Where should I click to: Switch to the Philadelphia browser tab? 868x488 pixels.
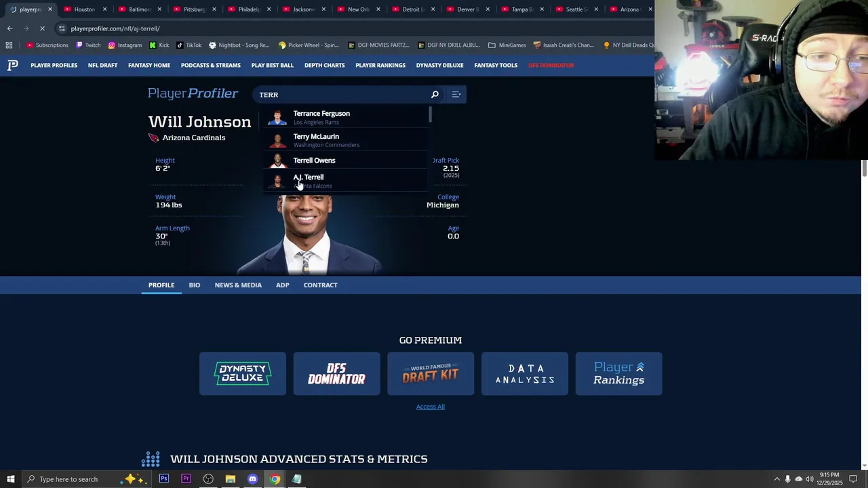coord(249,9)
